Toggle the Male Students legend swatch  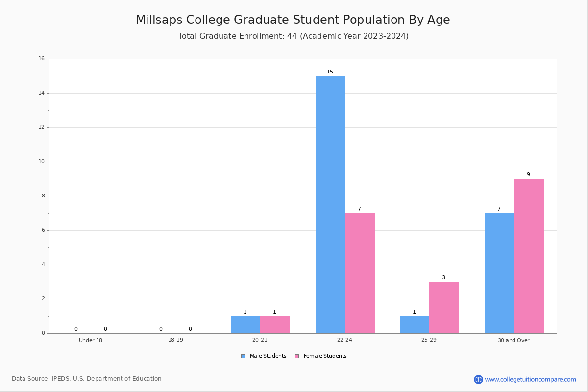click(x=243, y=356)
